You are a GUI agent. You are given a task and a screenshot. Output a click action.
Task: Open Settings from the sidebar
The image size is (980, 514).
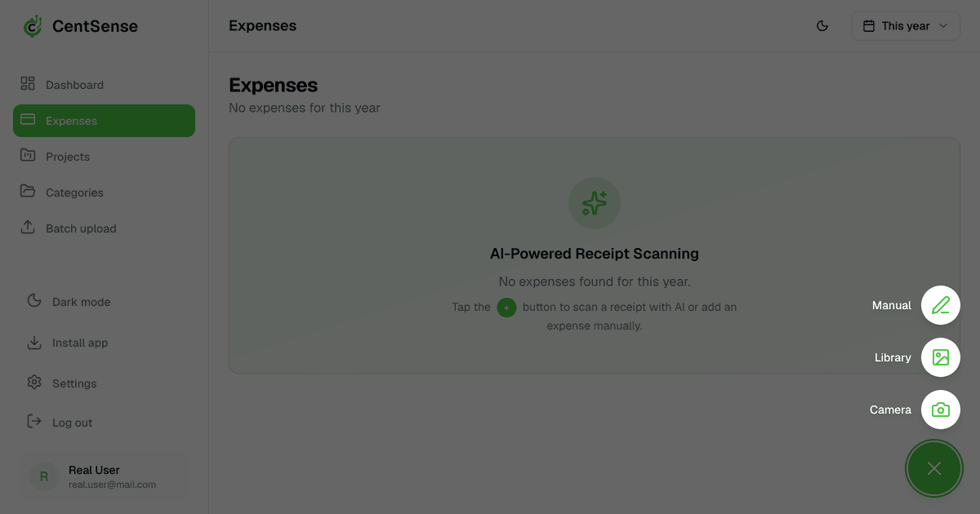[x=74, y=383]
